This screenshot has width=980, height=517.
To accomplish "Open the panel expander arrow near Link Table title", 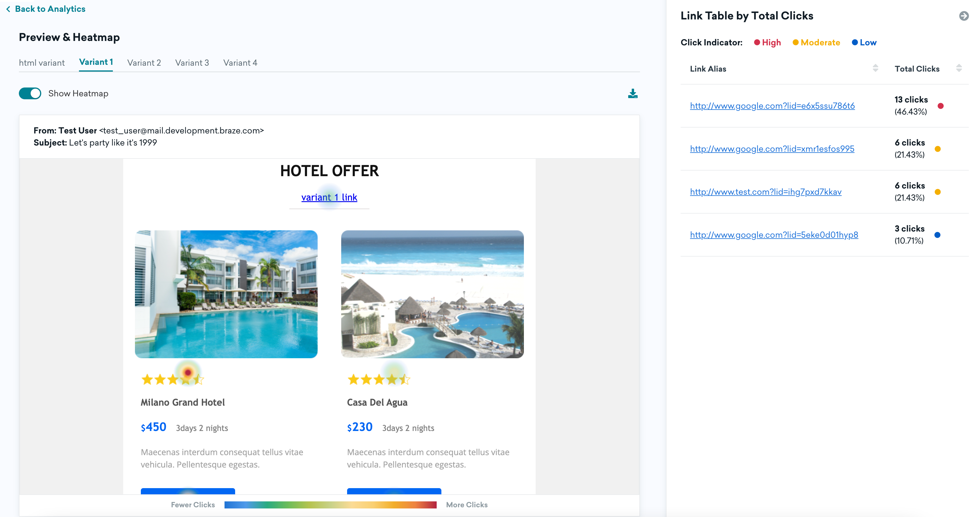I will click(963, 16).
